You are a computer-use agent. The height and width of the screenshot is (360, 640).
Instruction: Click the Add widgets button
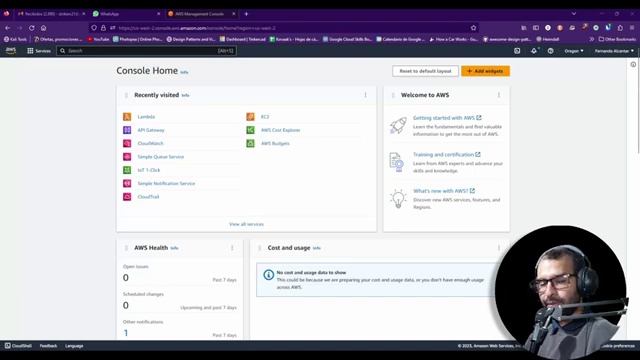coord(485,71)
